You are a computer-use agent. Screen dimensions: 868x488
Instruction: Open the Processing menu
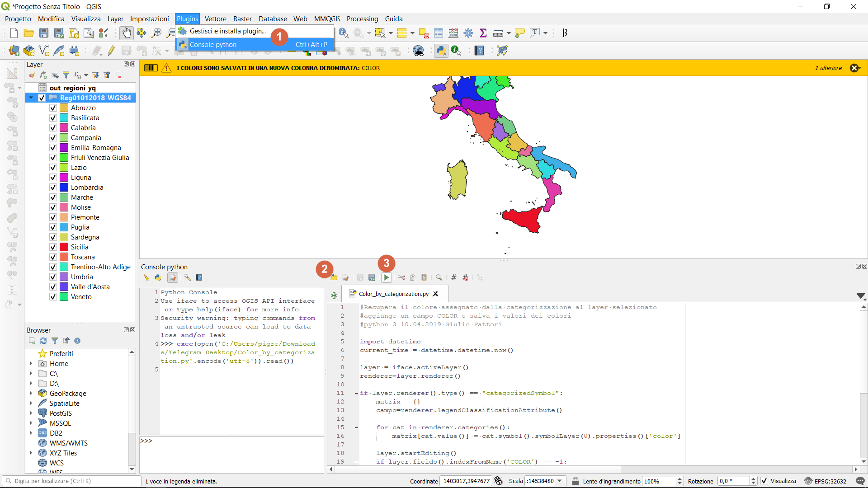[x=362, y=19]
